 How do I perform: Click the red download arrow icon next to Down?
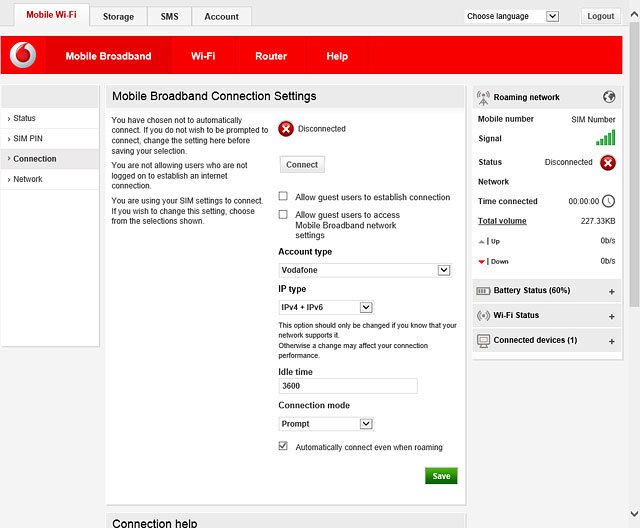click(482, 262)
